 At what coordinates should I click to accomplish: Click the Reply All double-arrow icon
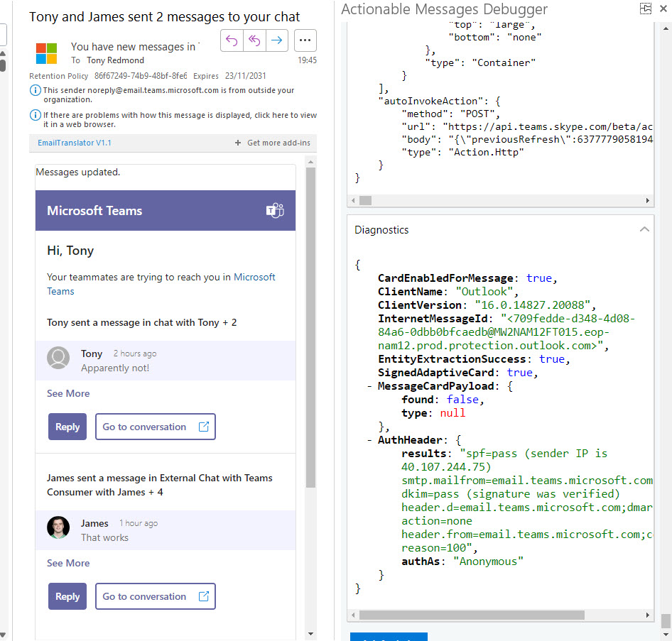pyautogui.click(x=254, y=40)
